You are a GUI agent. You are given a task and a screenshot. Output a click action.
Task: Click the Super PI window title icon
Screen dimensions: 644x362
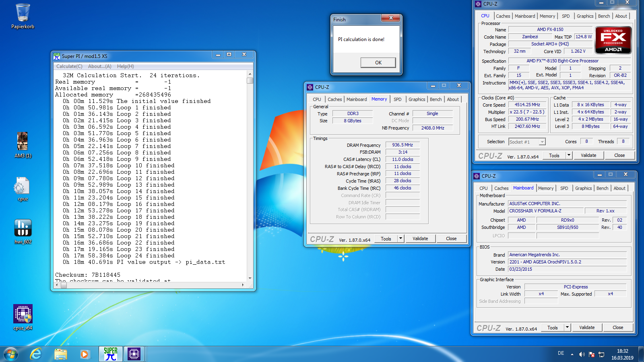(x=57, y=56)
